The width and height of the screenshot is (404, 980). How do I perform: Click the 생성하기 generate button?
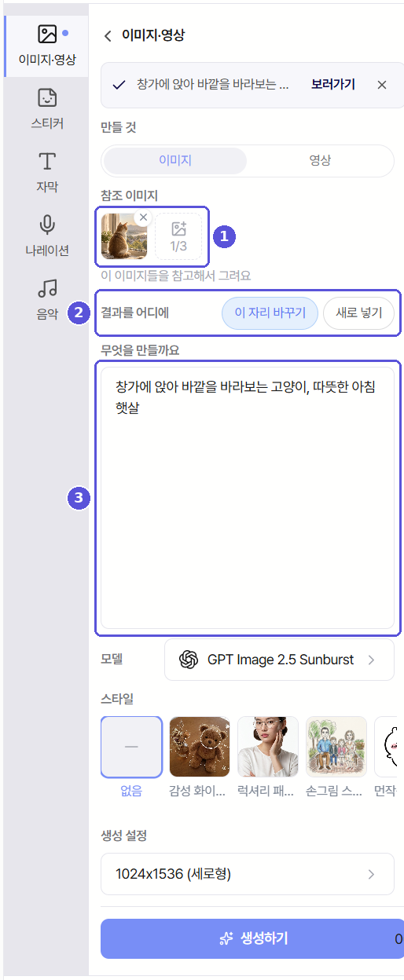tap(252, 938)
